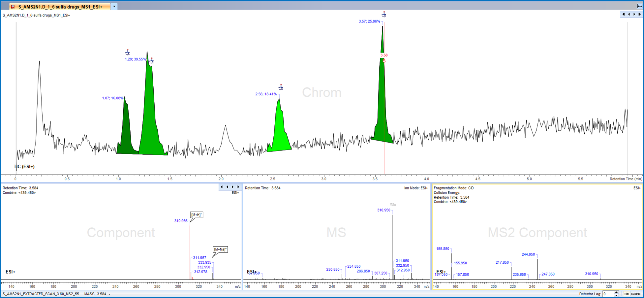644x298 pixels.
Task: Click the 310.956 mass label in Component panel
Action: (181, 221)
